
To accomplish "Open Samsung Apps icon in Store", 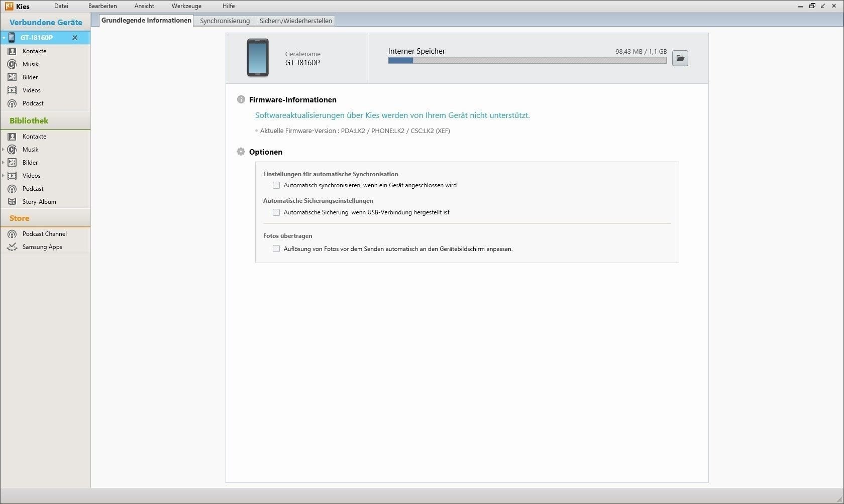I will (x=12, y=247).
